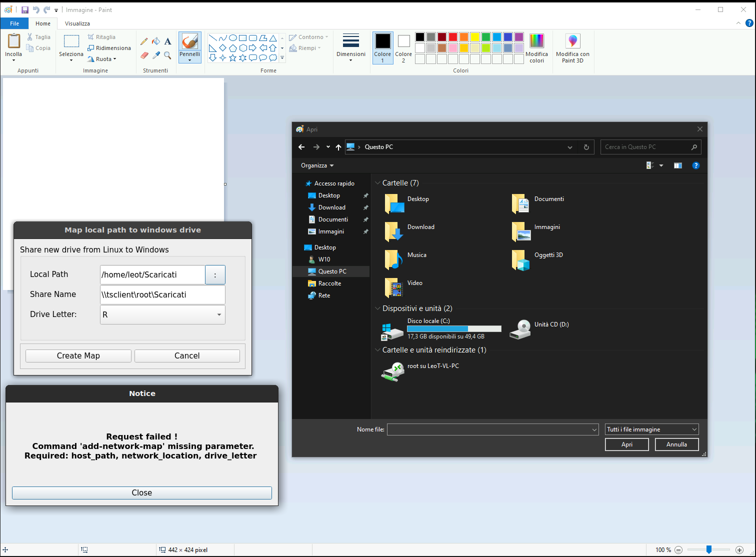756x557 pixels.
Task: Select the red color swatch
Action: point(452,36)
